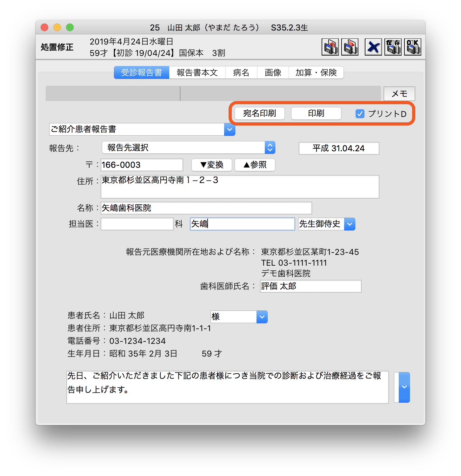Open the 報告先選択 popup menu
The image size is (461, 476).
(270, 147)
